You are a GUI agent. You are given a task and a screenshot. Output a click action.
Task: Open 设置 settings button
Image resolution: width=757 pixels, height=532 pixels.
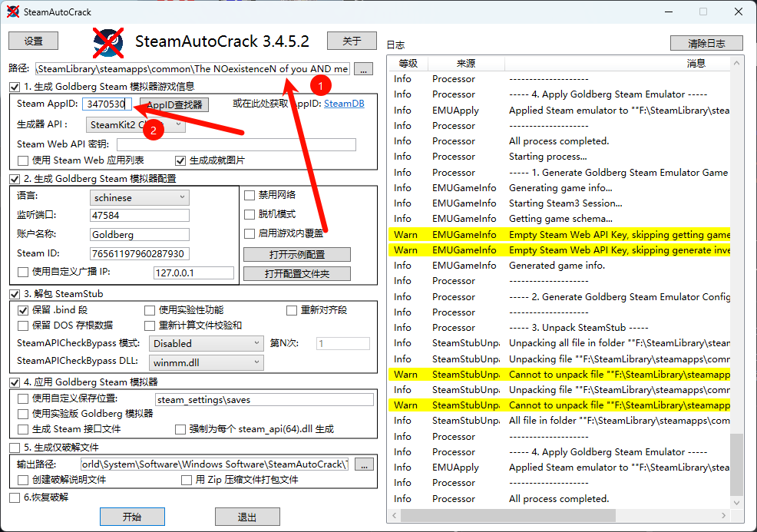(x=34, y=41)
